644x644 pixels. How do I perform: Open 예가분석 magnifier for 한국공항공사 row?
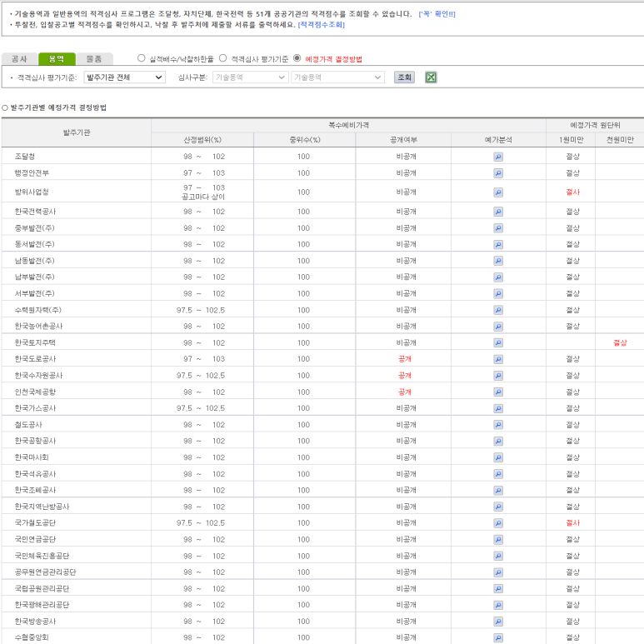pos(498,441)
